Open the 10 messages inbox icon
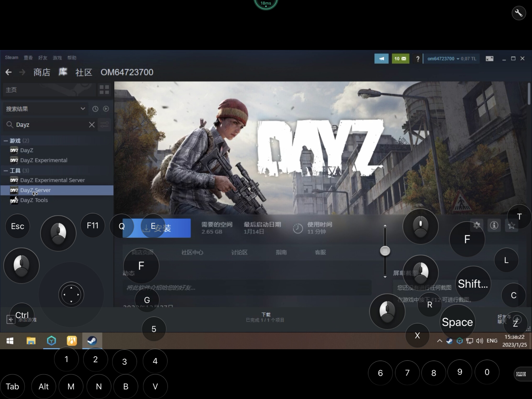 coord(400,59)
